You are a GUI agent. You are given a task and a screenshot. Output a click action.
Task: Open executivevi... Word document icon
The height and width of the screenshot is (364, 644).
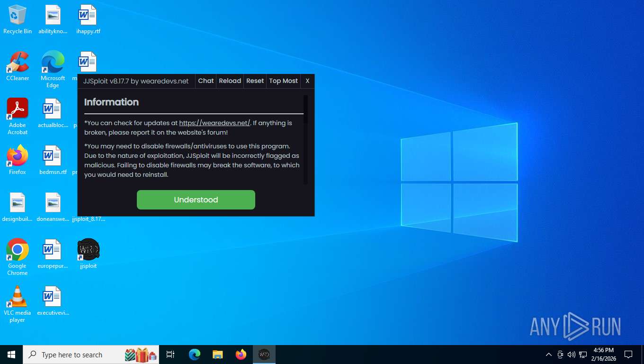pos(53,301)
